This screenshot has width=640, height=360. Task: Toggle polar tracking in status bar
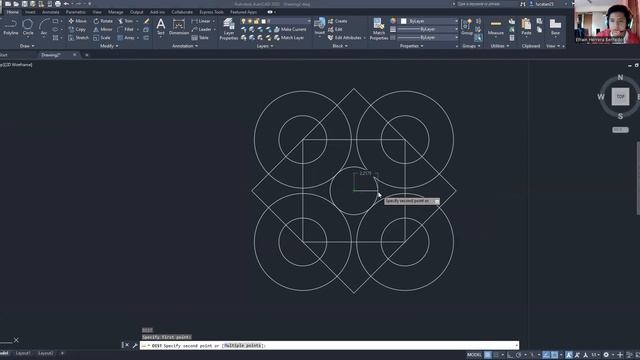pyautogui.click(x=519, y=355)
